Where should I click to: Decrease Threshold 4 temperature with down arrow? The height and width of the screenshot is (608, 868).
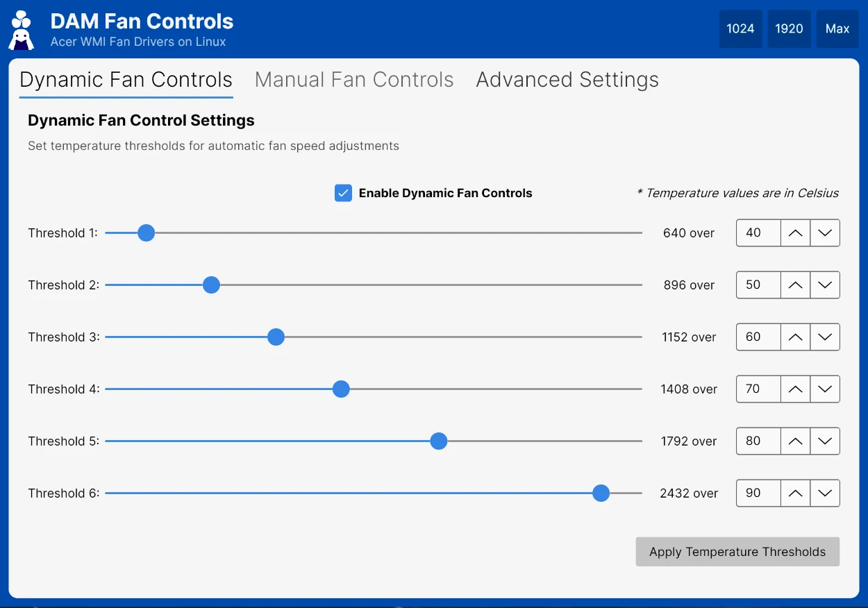pyautogui.click(x=825, y=389)
